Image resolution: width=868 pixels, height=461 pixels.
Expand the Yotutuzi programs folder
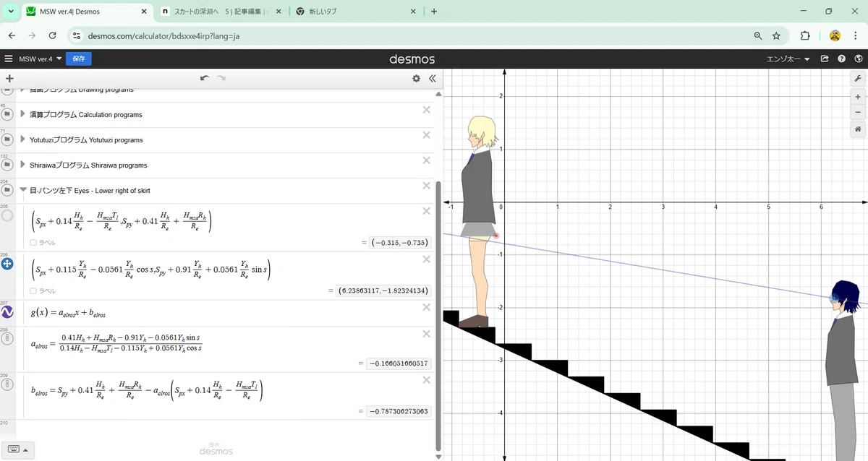(23, 139)
